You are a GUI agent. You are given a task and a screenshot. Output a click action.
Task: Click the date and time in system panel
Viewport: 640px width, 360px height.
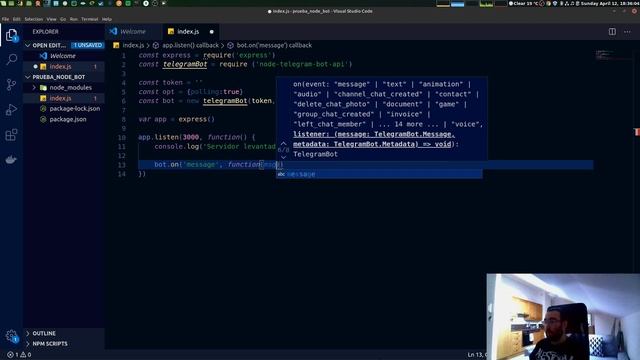610,3
